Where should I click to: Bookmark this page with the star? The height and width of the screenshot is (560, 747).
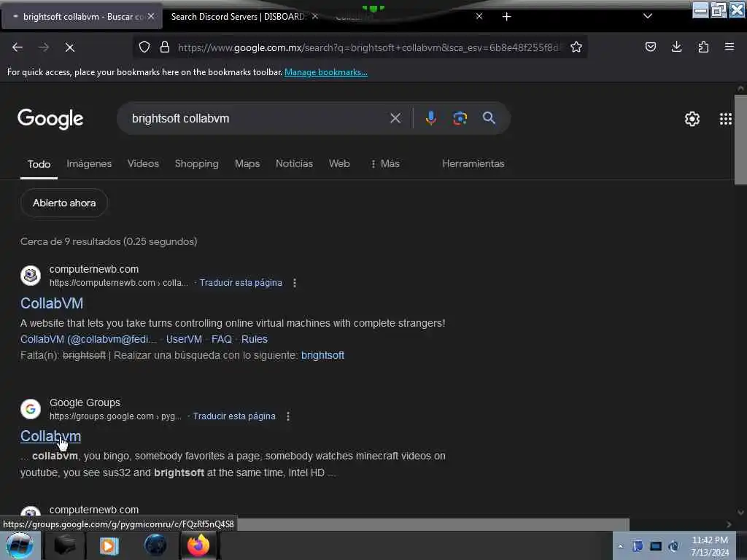pos(576,47)
